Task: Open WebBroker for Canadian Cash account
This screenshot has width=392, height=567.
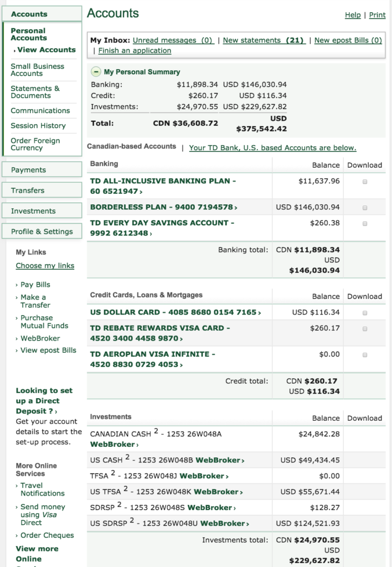Action: 114,444
